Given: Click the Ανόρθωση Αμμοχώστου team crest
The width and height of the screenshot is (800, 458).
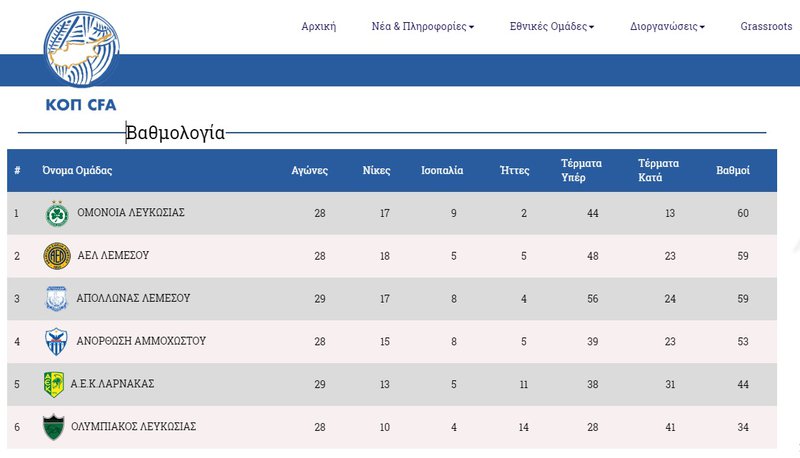Looking at the screenshot, I should point(56,342).
